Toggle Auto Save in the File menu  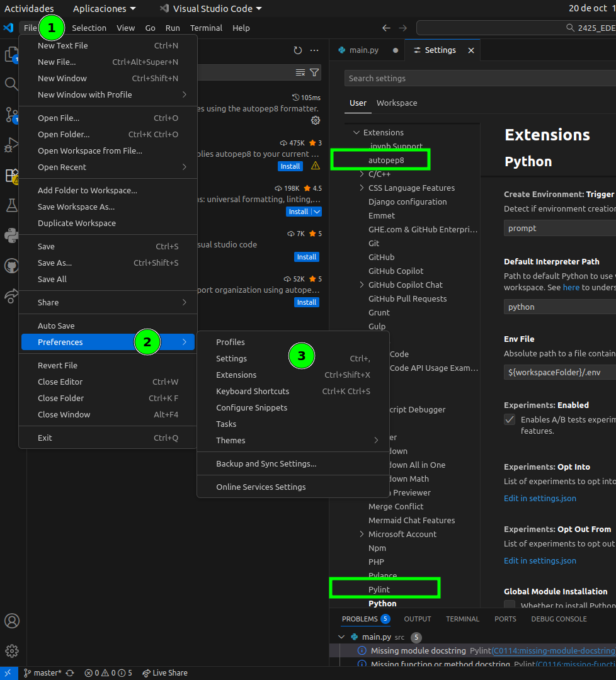coord(55,325)
